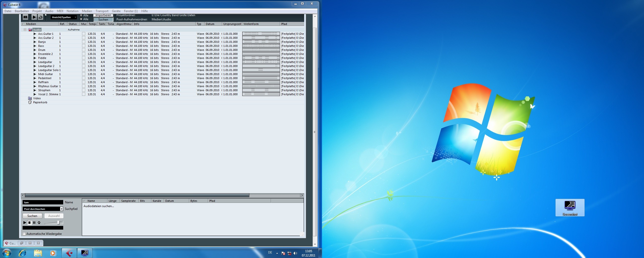This screenshot has height=258, width=644.
Task: Click the pool toolbar play button
Action: (x=34, y=17)
